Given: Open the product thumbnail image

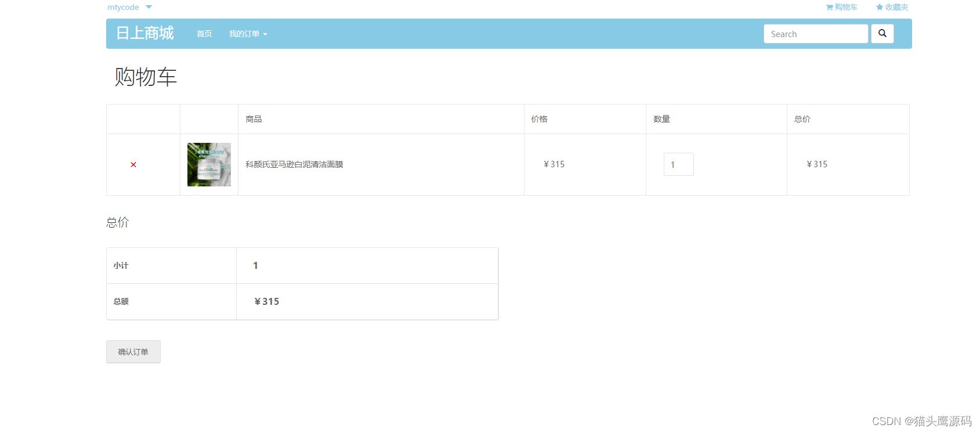Looking at the screenshot, I should [209, 164].
